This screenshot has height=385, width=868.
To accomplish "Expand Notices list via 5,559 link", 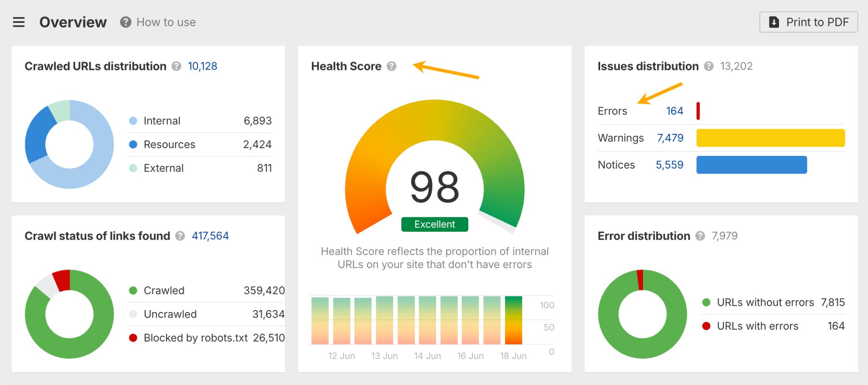I will (670, 165).
